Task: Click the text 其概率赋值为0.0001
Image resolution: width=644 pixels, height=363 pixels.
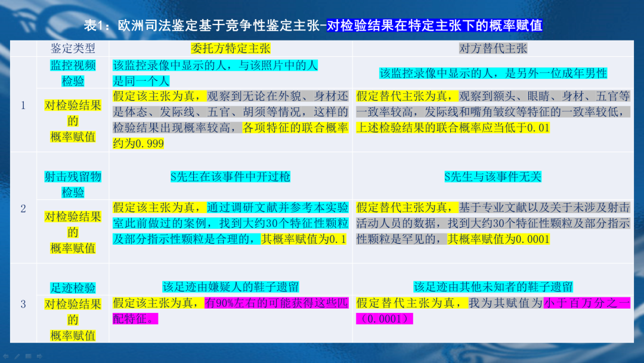Action: point(498,239)
